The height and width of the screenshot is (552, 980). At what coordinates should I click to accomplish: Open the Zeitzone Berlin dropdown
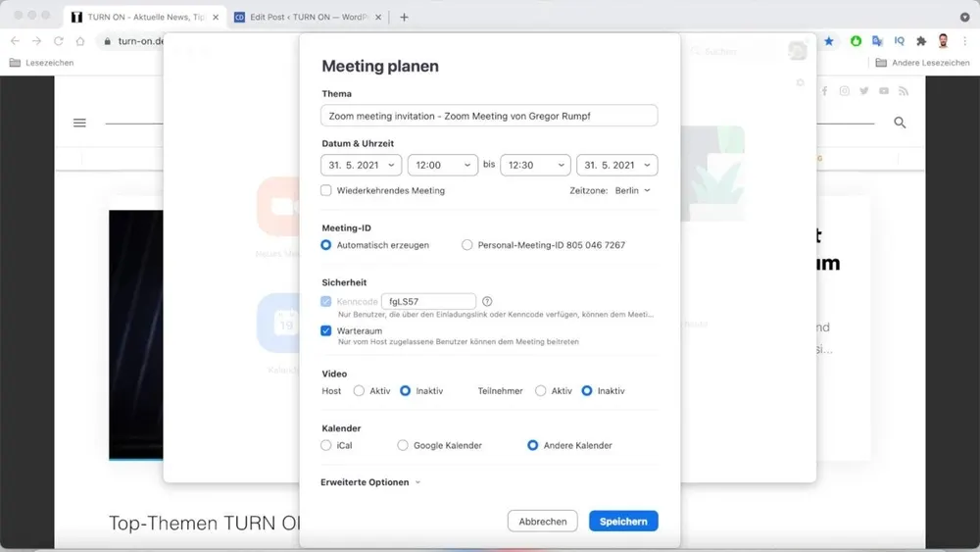tap(632, 190)
